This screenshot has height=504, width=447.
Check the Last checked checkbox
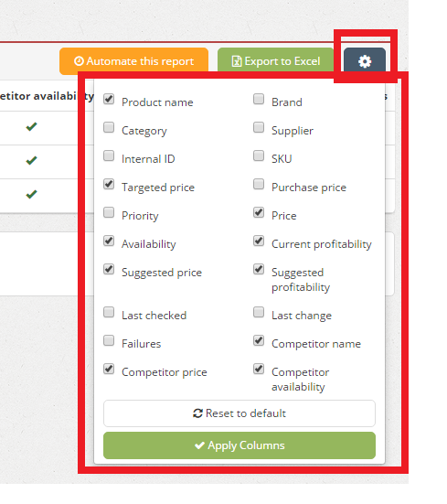click(x=109, y=312)
